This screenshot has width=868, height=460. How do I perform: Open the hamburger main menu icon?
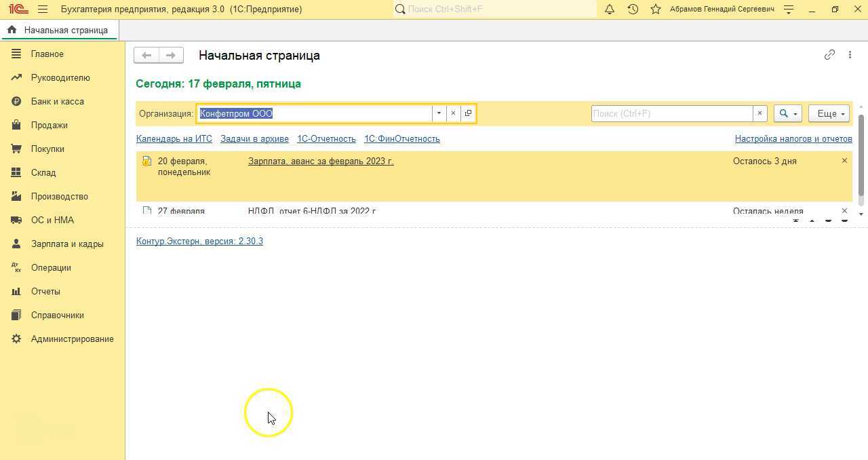pyautogui.click(x=43, y=9)
